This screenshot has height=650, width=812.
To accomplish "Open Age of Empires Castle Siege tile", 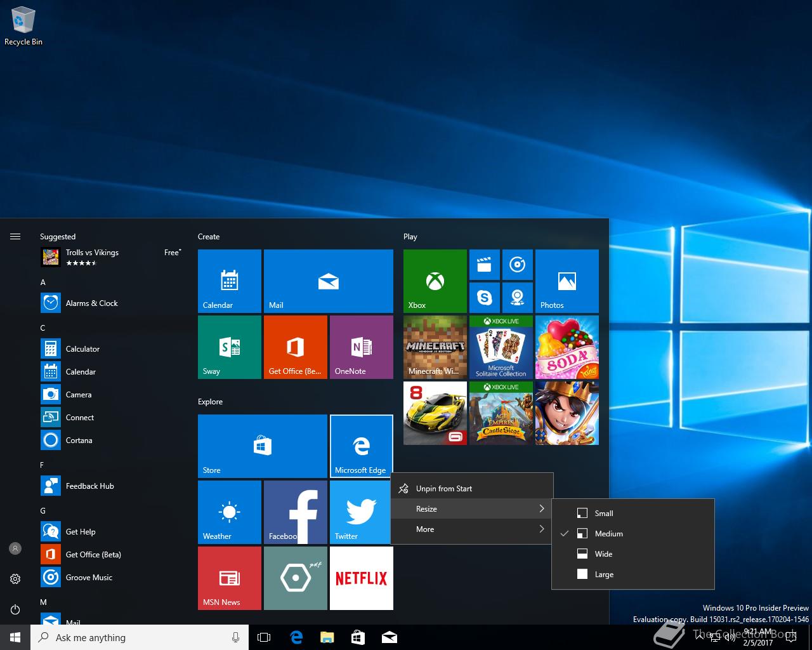I will [501, 413].
